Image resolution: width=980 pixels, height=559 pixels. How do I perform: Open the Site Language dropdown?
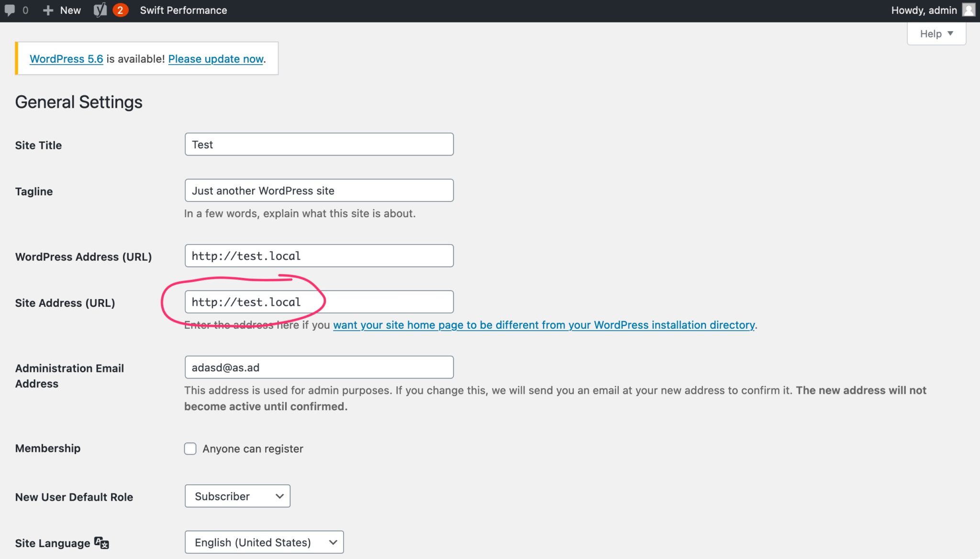click(264, 542)
